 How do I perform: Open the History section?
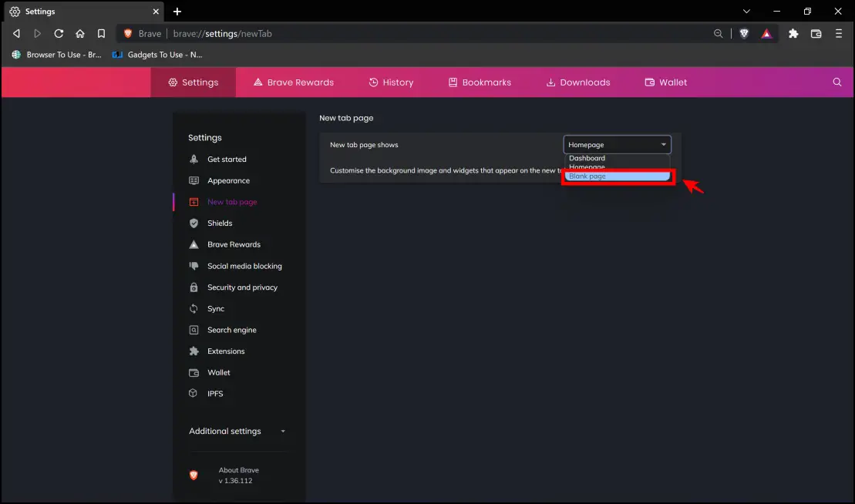[x=392, y=82]
